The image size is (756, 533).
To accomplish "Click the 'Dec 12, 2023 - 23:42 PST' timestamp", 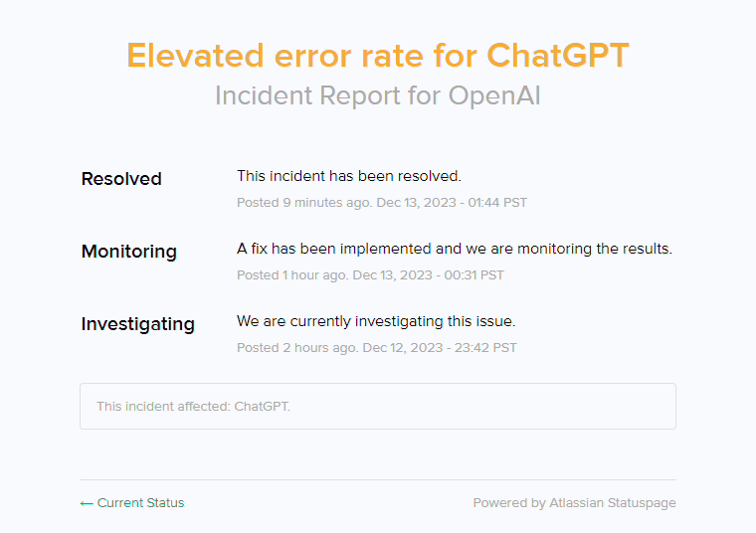I will click(440, 348).
